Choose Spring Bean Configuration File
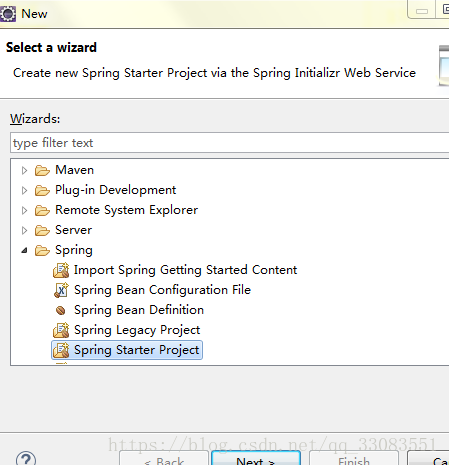The width and height of the screenshot is (449, 465). [162, 290]
